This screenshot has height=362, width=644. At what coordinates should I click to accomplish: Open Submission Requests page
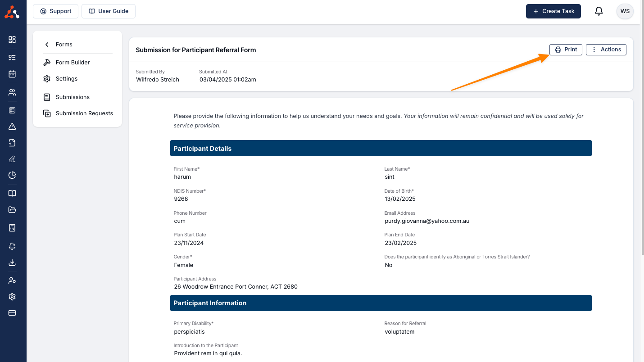[x=84, y=113]
